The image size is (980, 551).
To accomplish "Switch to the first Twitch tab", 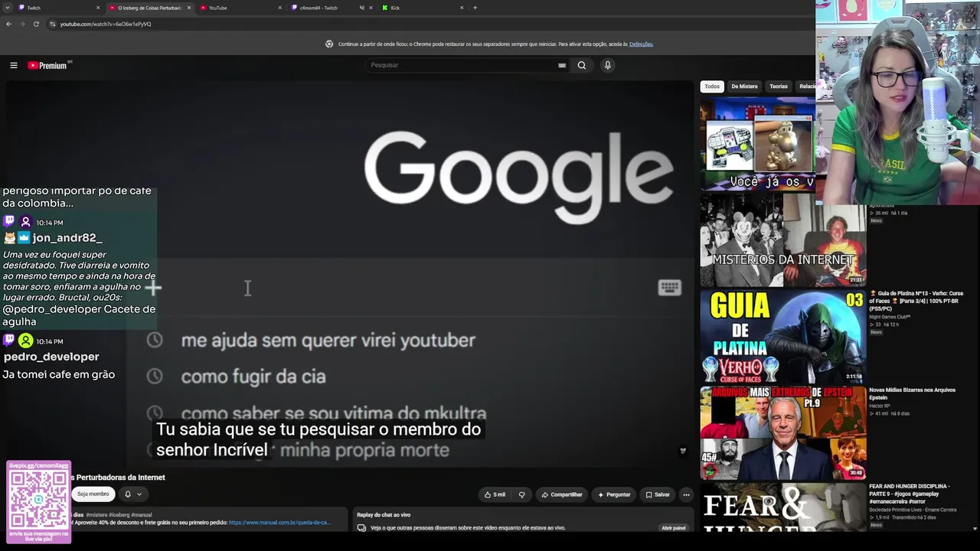I will (x=59, y=8).
